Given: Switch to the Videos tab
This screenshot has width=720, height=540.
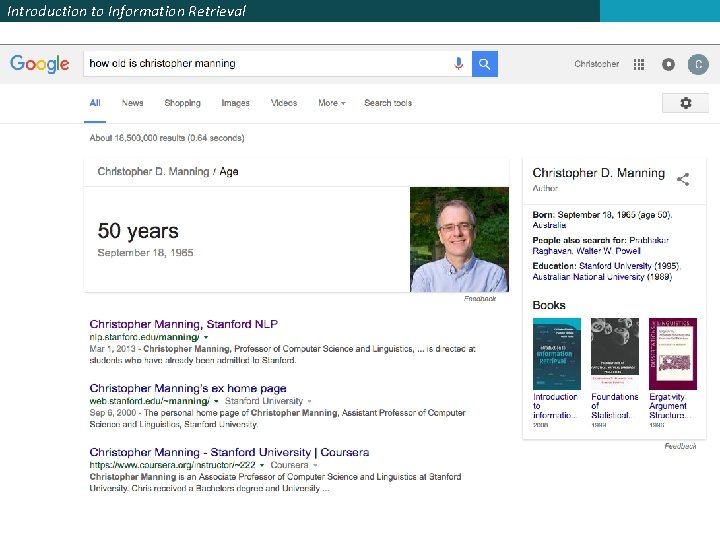Looking at the screenshot, I should 284,103.
